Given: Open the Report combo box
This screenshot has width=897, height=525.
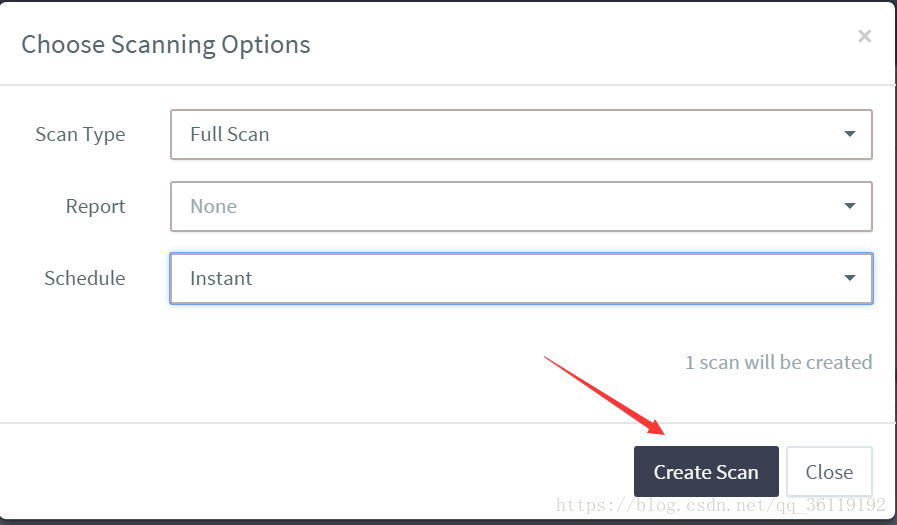Looking at the screenshot, I should (x=521, y=206).
